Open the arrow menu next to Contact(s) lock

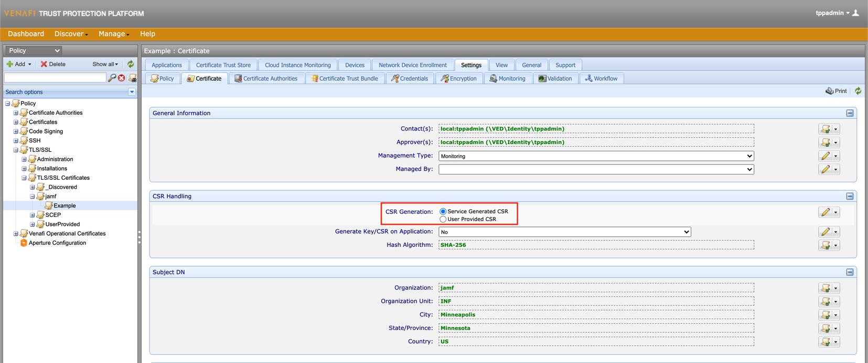(835, 129)
